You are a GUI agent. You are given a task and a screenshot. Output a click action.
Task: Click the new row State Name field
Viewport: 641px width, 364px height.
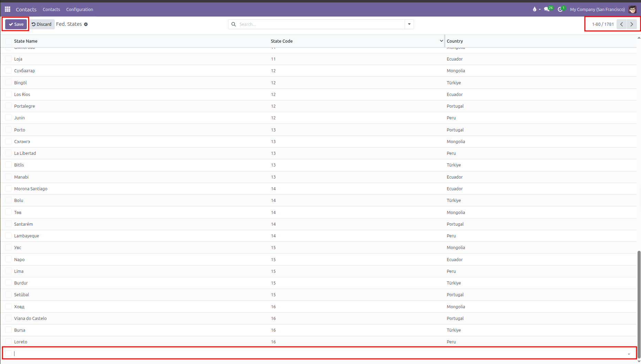[x=141, y=353]
